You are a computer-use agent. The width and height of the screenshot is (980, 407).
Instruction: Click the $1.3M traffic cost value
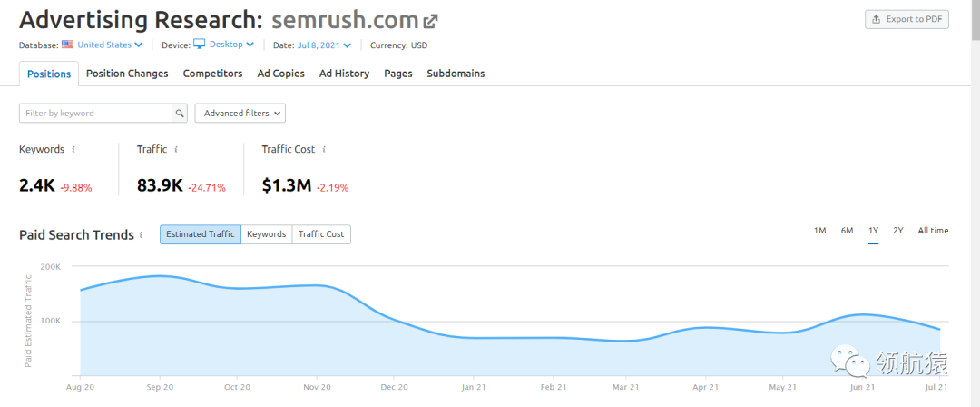click(286, 185)
